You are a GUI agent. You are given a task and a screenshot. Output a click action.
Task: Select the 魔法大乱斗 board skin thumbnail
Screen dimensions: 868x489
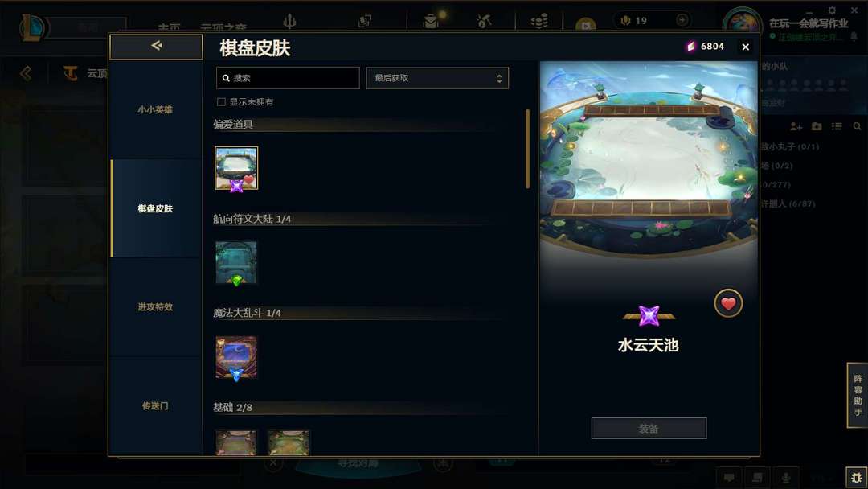(x=236, y=357)
